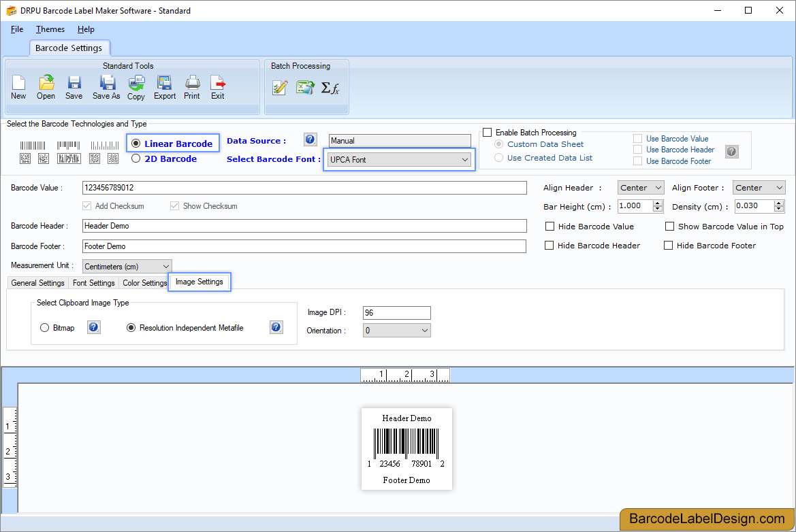Open the Export tool in Standard Tools

coord(164,87)
